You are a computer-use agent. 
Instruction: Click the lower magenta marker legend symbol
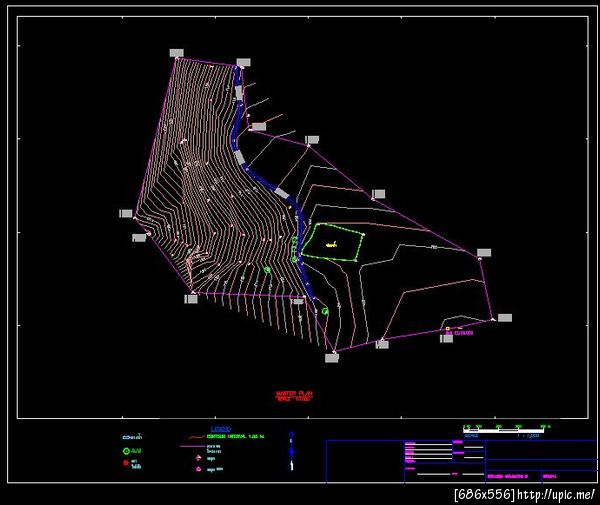[198, 469]
